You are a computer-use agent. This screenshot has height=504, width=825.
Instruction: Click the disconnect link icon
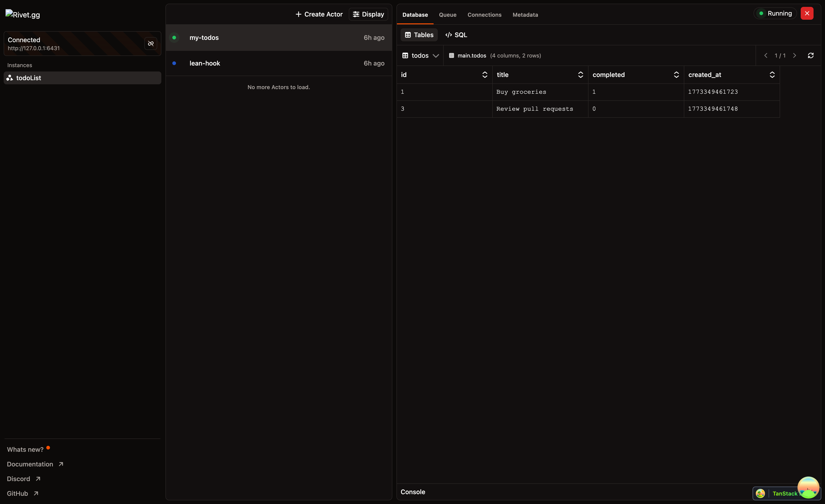point(151,44)
